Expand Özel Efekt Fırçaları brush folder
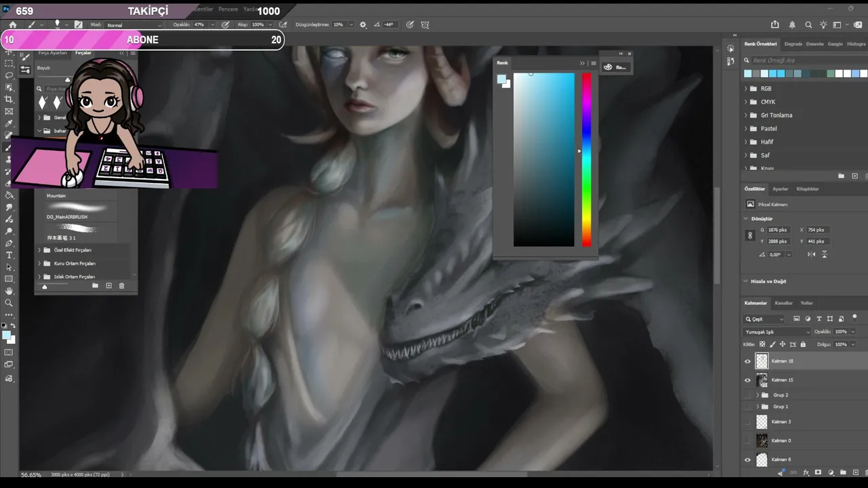868x488 pixels. [39, 250]
